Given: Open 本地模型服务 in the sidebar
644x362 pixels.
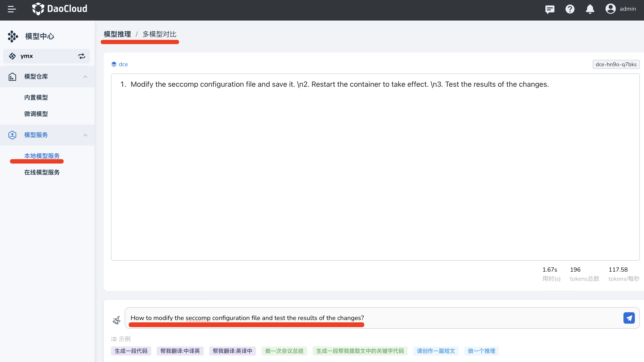Looking at the screenshot, I should point(42,156).
